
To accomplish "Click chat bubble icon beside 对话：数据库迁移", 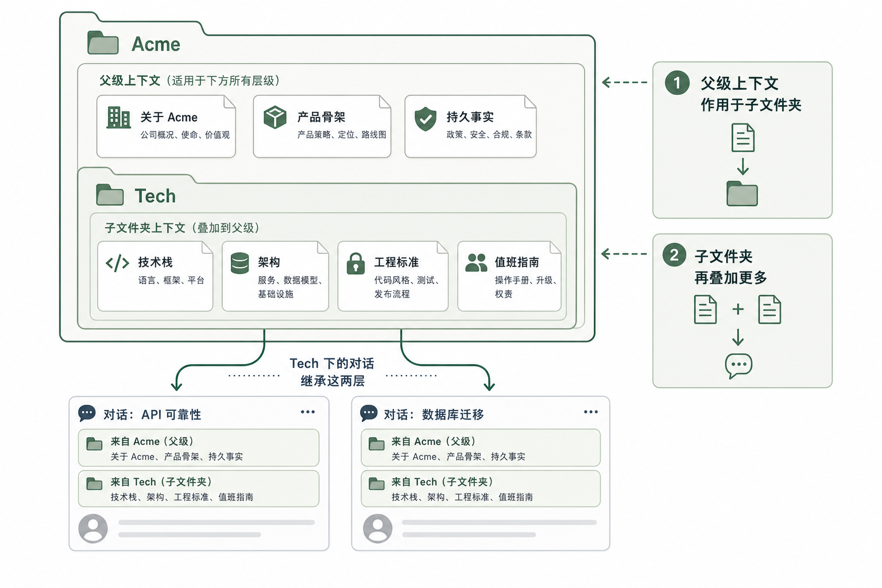I will coord(369,413).
